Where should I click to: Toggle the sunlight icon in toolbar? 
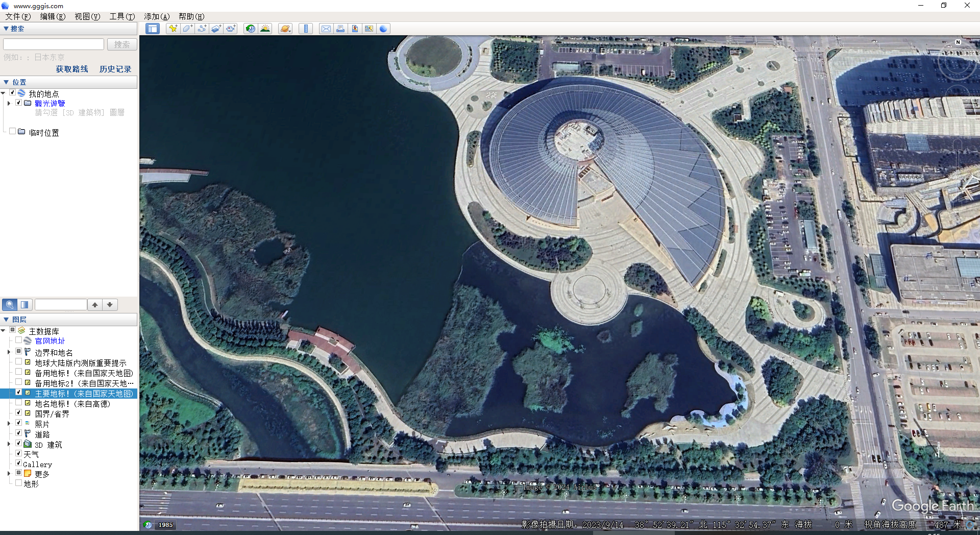pyautogui.click(x=265, y=29)
